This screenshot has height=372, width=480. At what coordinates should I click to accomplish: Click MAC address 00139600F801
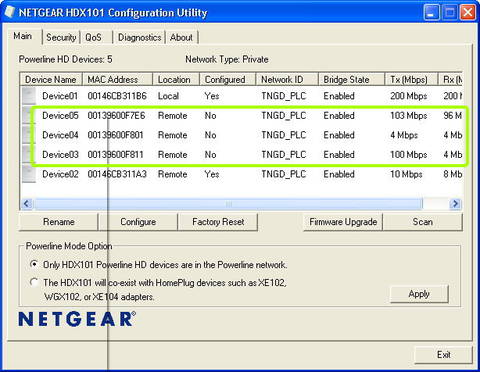click(x=115, y=135)
